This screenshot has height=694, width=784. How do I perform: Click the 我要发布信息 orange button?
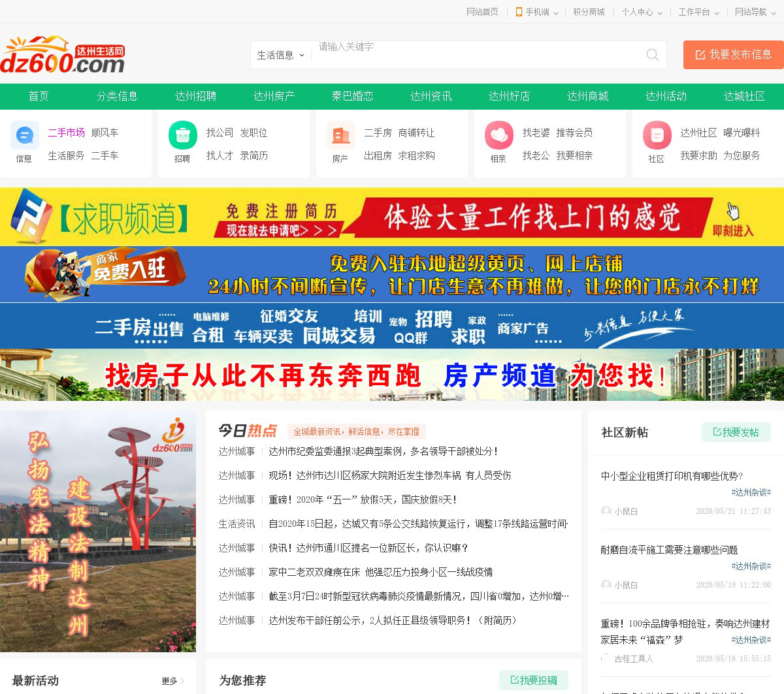(x=733, y=55)
